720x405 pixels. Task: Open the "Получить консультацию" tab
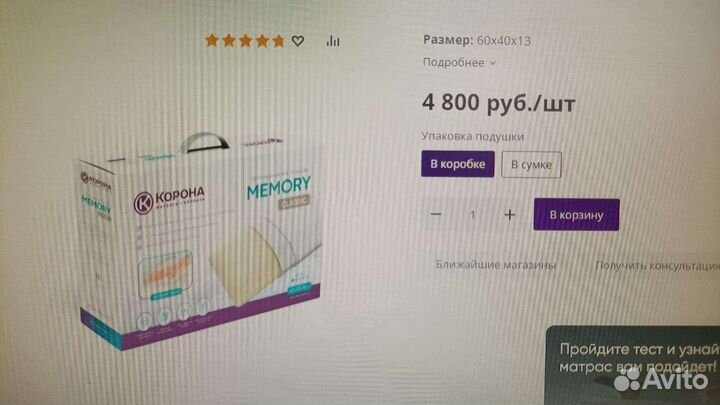click(x=658, y=265)
